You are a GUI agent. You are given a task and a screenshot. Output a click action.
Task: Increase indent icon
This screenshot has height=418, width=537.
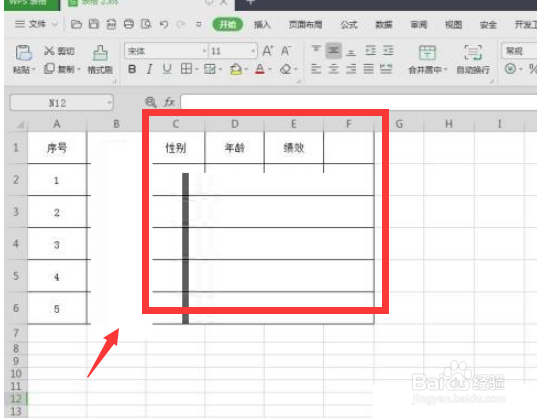point(388,50)
